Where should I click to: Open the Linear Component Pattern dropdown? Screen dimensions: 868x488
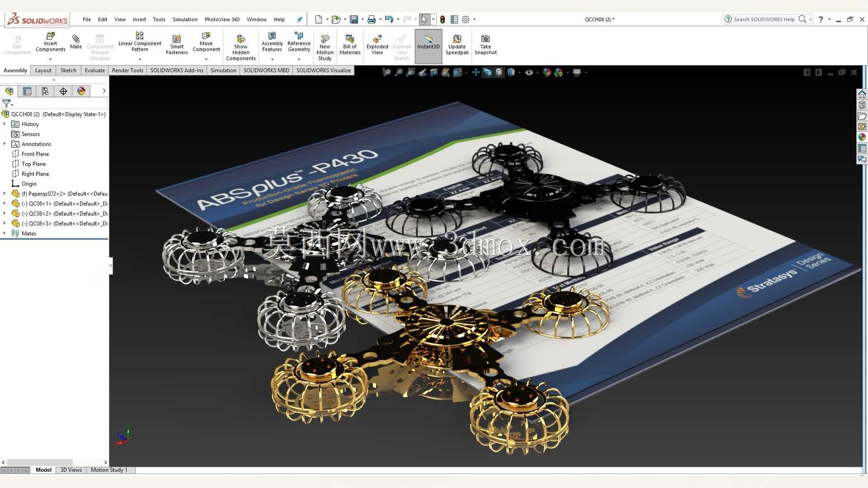pyautogui.click(x=140, y=59)
